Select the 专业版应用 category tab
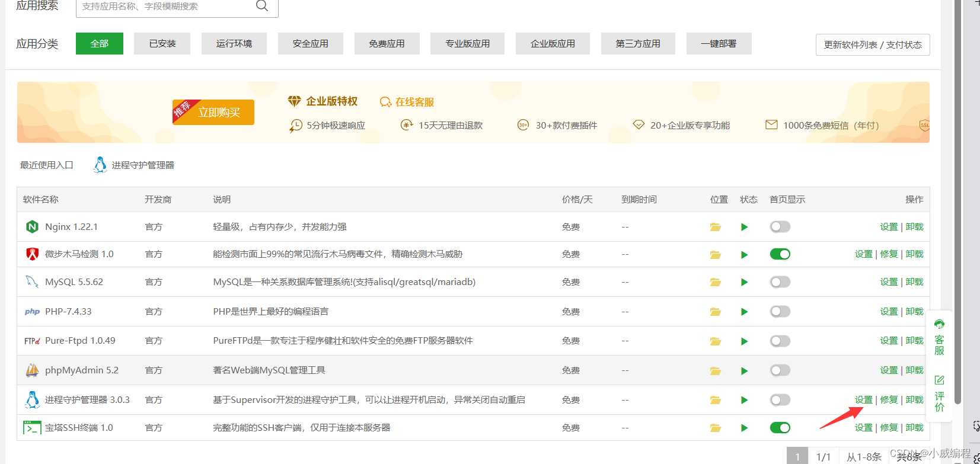Viewport: 980px width, 464px height. point(468,43)
